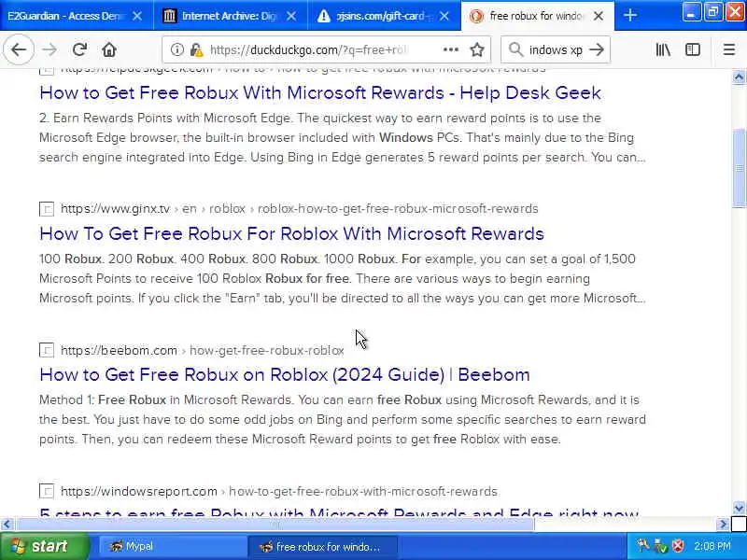Reload the current page
The image size is (747, 560).
click(x=79, y=49)
